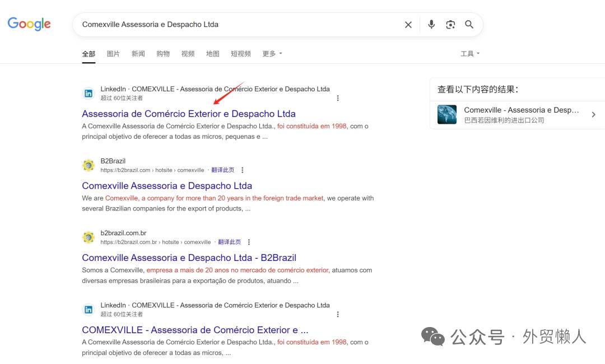Click 翻译此页 for b2brazil.com result

(222, 170)
